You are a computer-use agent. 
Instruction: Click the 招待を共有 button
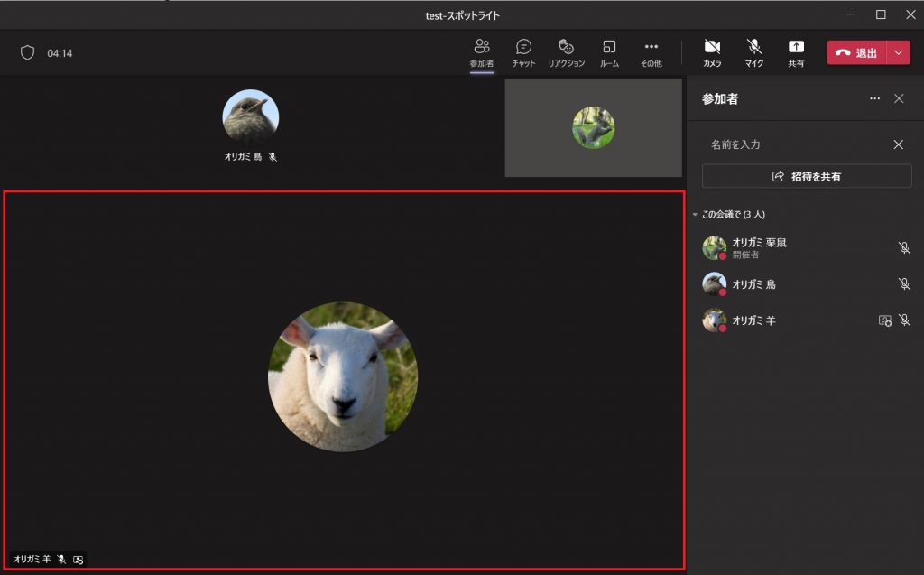tap(807, 176)
